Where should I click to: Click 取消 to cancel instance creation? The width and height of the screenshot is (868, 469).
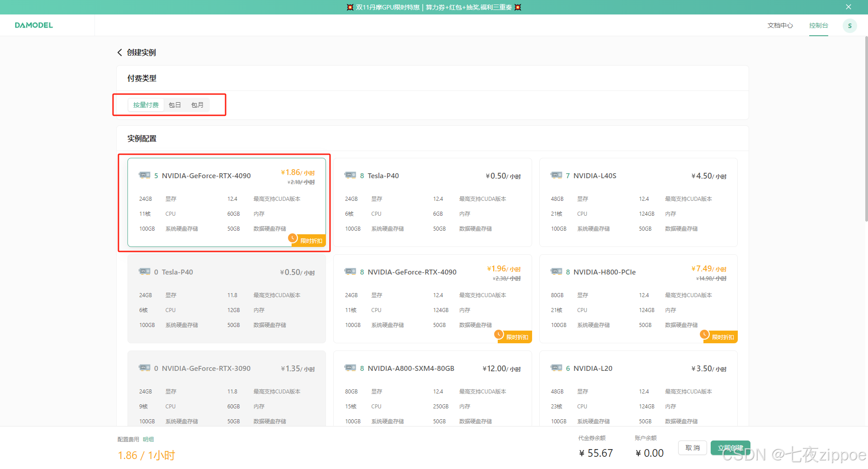click(x=693, y=448)
